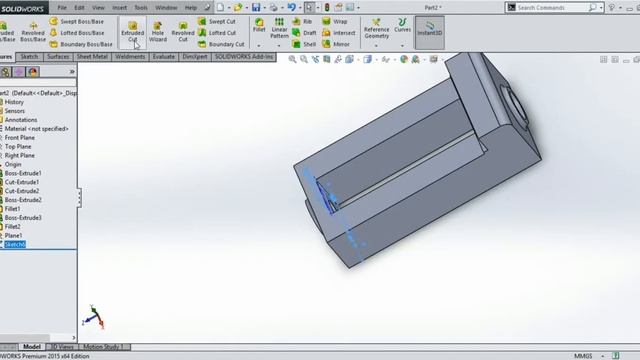The height and width of the screenshot is (360, 640).
Task: Click the Section View icon
Action: pyautogui.click(x=327, y=60)
